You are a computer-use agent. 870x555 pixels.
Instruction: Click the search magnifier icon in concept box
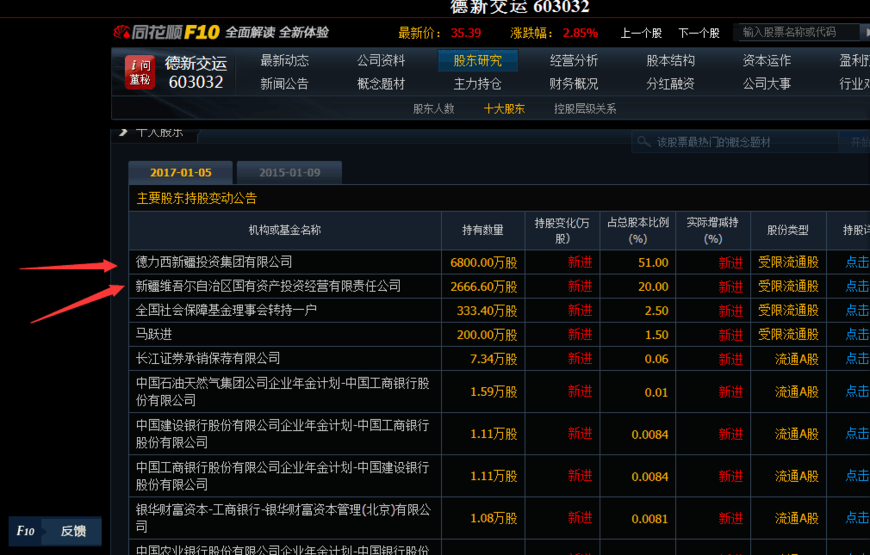[x=643, y=142]
